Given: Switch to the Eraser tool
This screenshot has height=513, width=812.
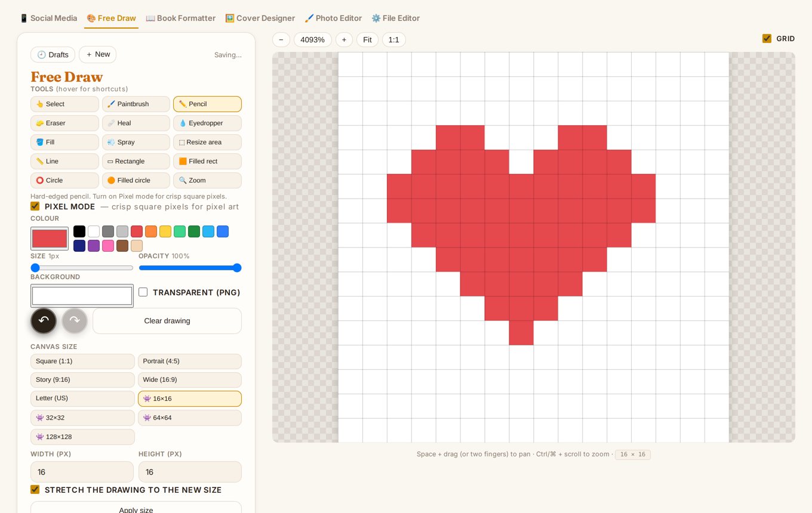Looking at the screenshot, I should click(64, 123).
